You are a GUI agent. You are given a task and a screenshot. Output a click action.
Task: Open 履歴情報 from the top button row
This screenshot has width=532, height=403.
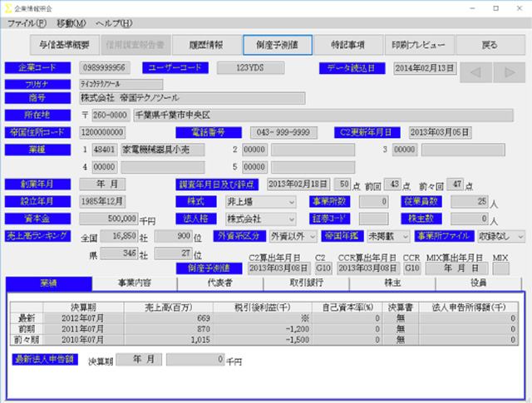[x=205, y=45]
